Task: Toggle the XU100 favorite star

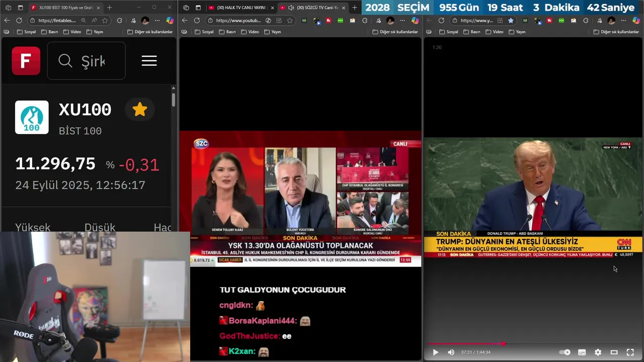Action: [x=140, y=110]
